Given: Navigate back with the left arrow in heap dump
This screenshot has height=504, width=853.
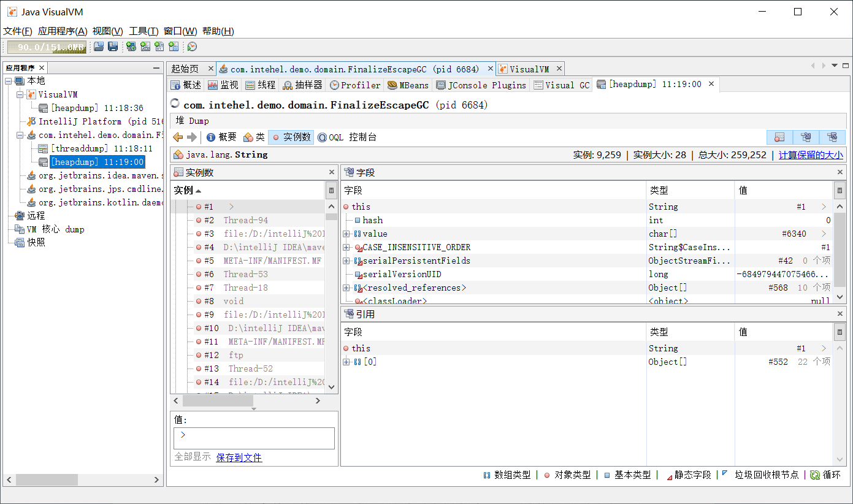Looking at the screenshot, I should pos(178,137).
